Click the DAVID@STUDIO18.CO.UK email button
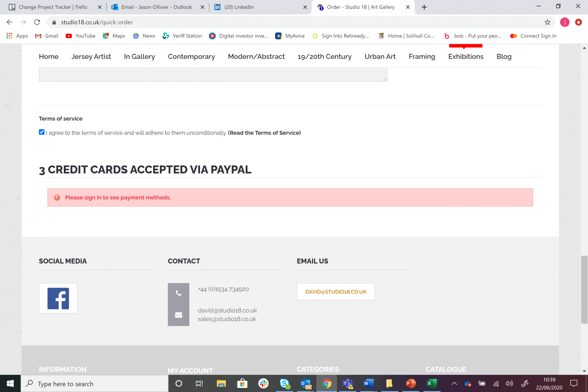 click(336, 292)
